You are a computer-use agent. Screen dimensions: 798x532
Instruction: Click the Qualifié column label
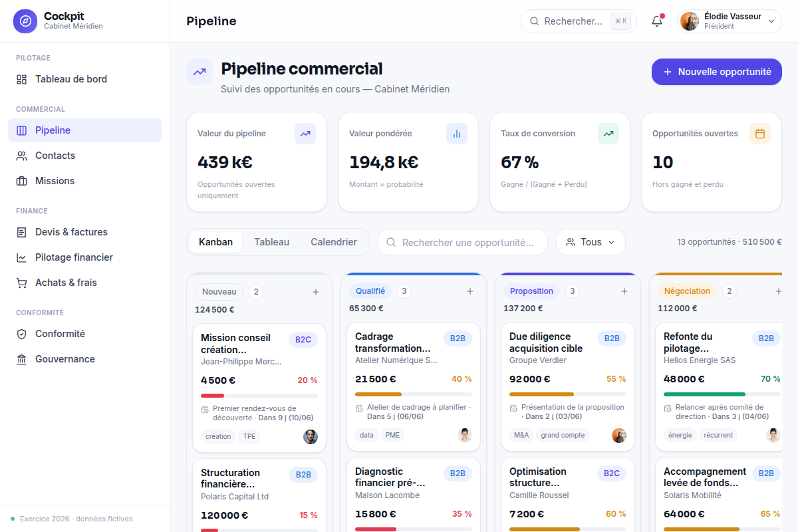(370, 291)
